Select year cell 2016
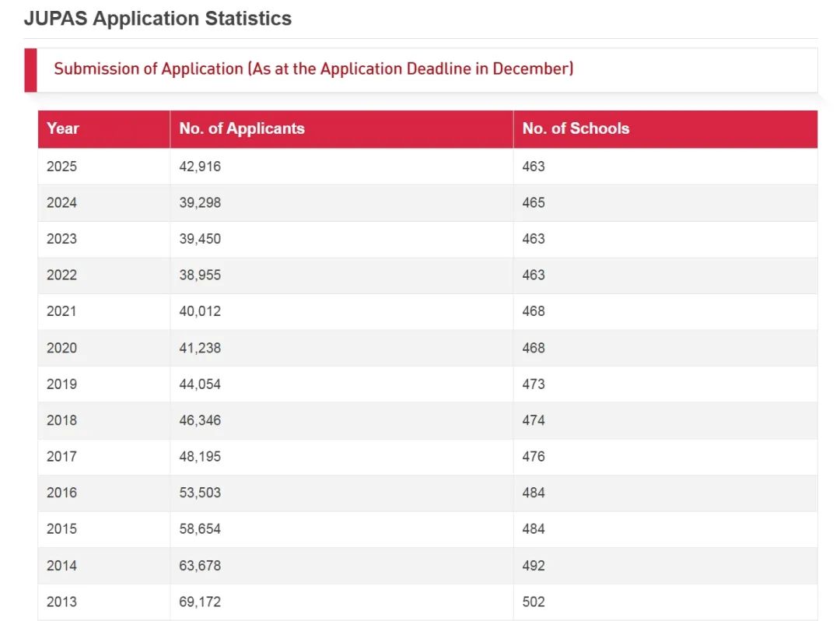This screenshot has height=621, width=840. click(61, 493)
